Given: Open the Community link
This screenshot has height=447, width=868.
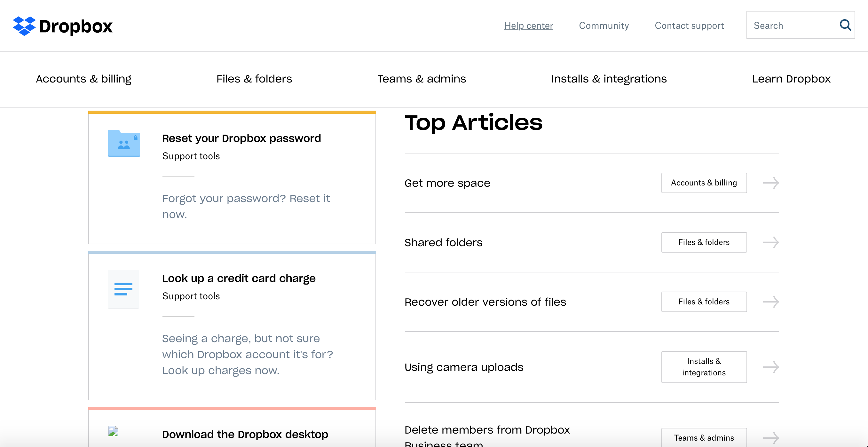Looking at the screenshot, I should (x=604, y=26).
